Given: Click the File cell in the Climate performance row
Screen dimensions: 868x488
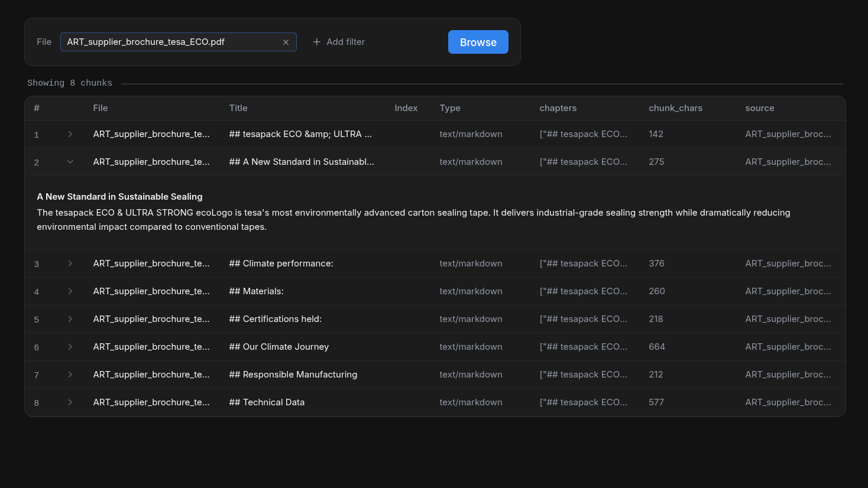Looking at the screenshot, I should (151, 263).
